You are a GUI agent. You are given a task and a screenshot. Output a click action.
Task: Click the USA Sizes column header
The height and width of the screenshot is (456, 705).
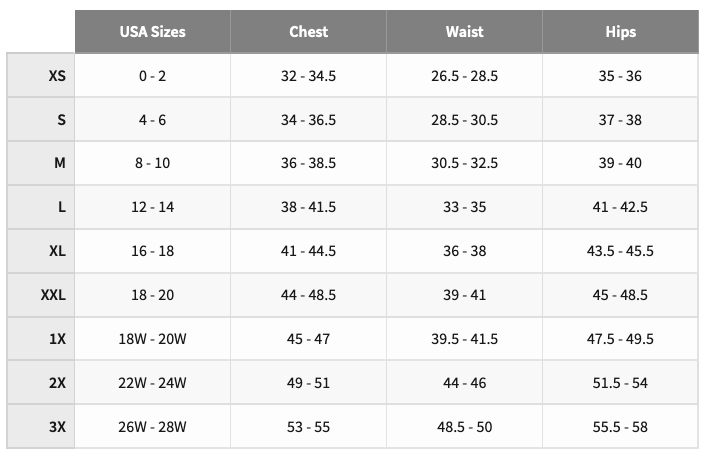point(152,31)
